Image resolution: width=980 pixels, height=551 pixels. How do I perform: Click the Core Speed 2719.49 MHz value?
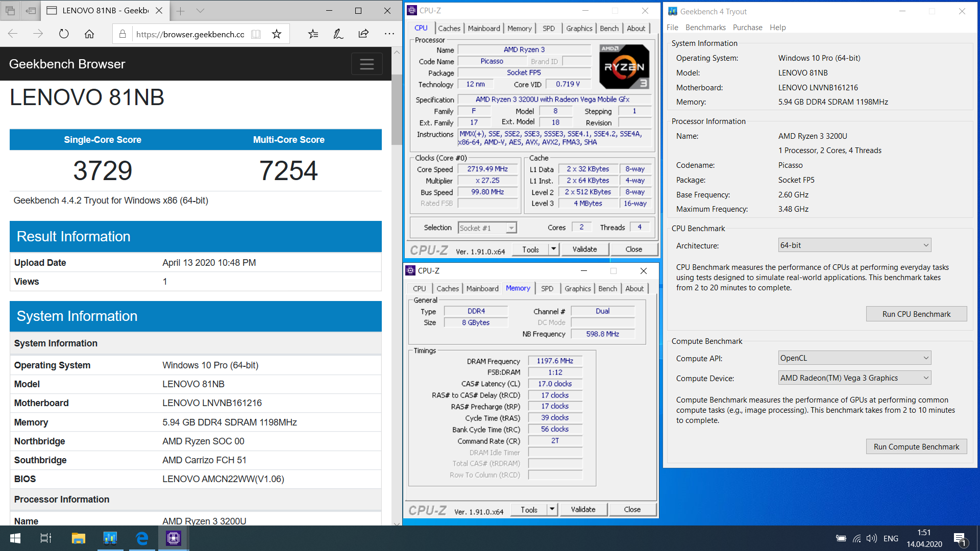tap(487, 169)
